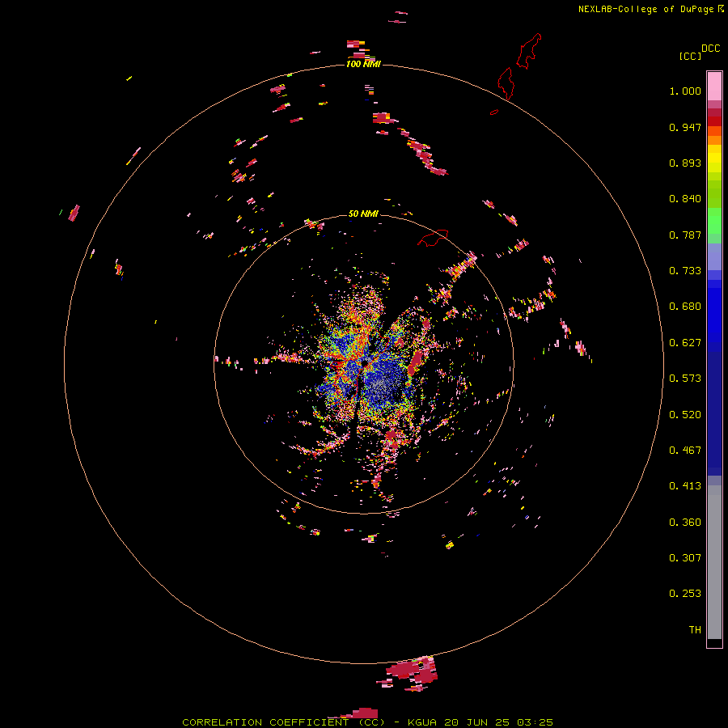Click the radar site center point
Screen dimensions: 728x728
pos(364,364)
